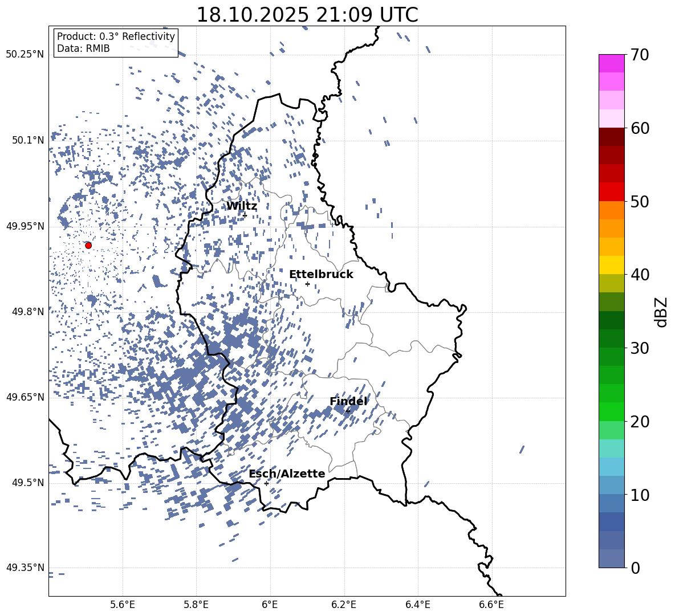Click the colorbar tick value 40
The height and width of the screenshot is (616, 675).
click(640, 275)
